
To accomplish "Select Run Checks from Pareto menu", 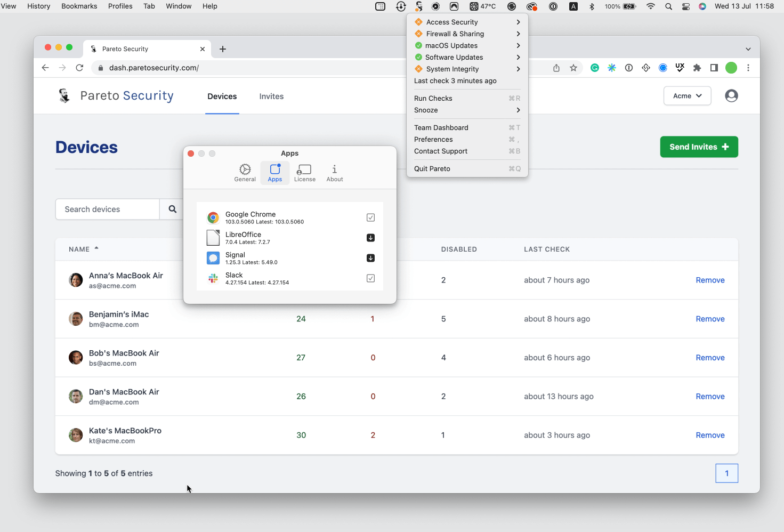I will [x=467, y=98].
